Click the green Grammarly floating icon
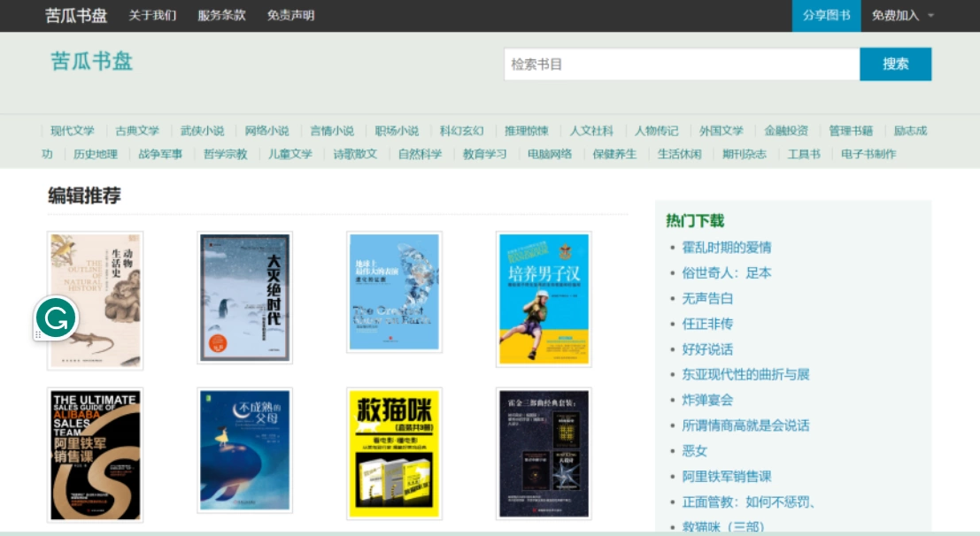This screenshot has width=980, height=536. coord(57,318)
